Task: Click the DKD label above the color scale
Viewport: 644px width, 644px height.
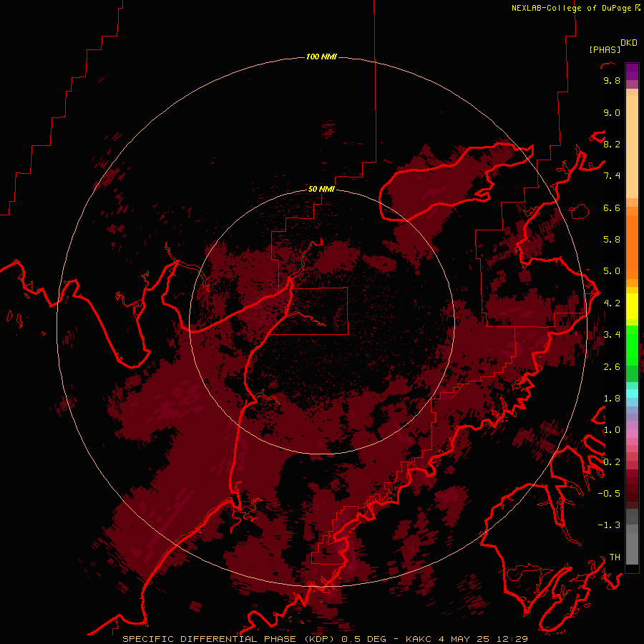Action: click(x=629, y=43)
